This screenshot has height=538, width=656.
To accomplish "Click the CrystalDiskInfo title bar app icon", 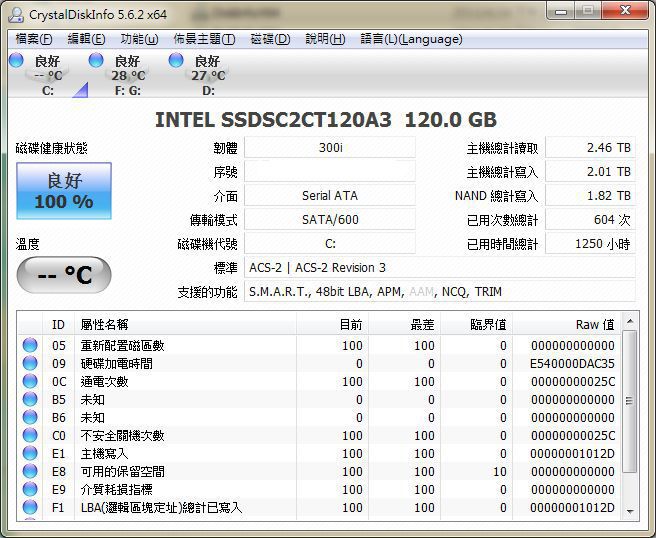I will coord(17,15).
